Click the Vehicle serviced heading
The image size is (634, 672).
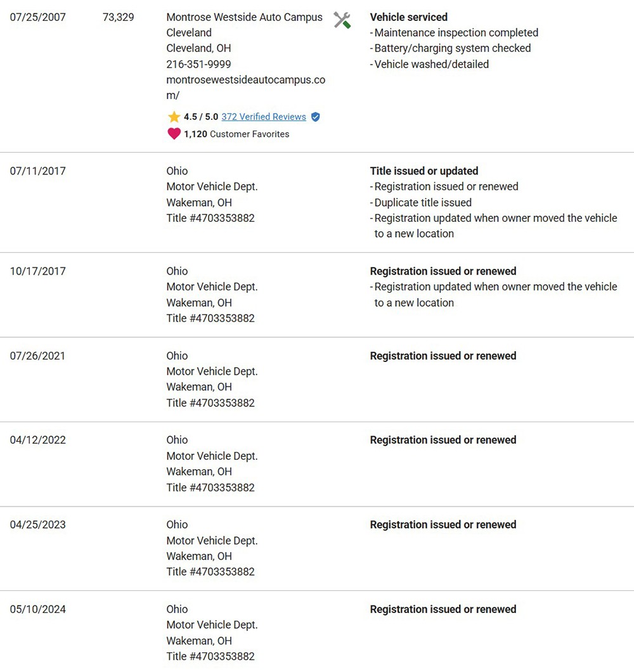tap(408, 17)
